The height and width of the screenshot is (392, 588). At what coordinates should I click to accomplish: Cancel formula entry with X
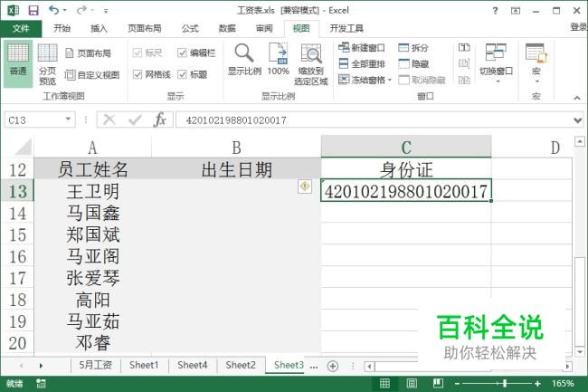109,120
